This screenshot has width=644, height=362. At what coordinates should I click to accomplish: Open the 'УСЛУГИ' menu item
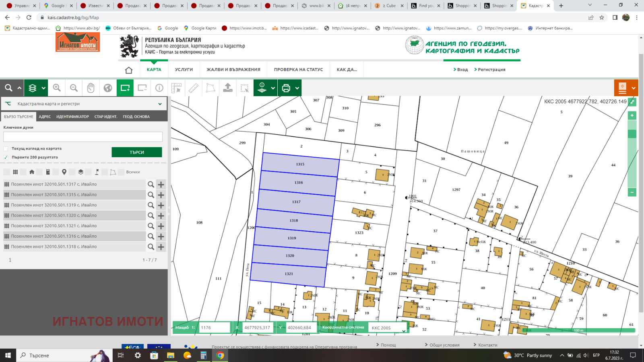coord(184,70)
